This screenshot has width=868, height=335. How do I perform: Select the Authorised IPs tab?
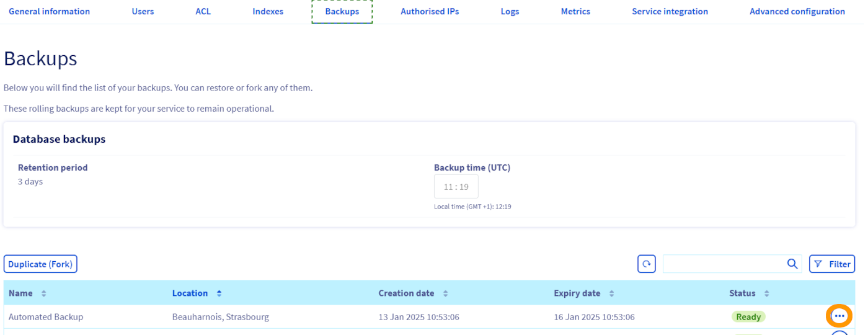tap(430, 11)
